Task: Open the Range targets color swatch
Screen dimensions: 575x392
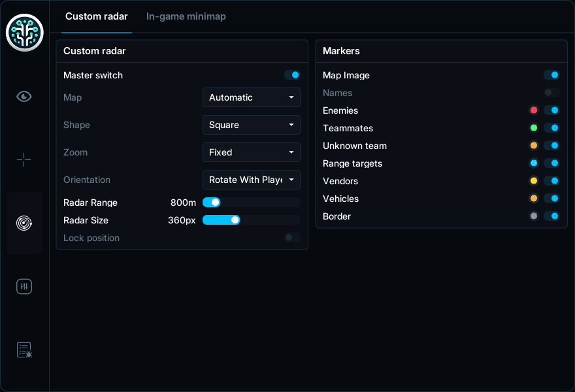Action: 534,163
